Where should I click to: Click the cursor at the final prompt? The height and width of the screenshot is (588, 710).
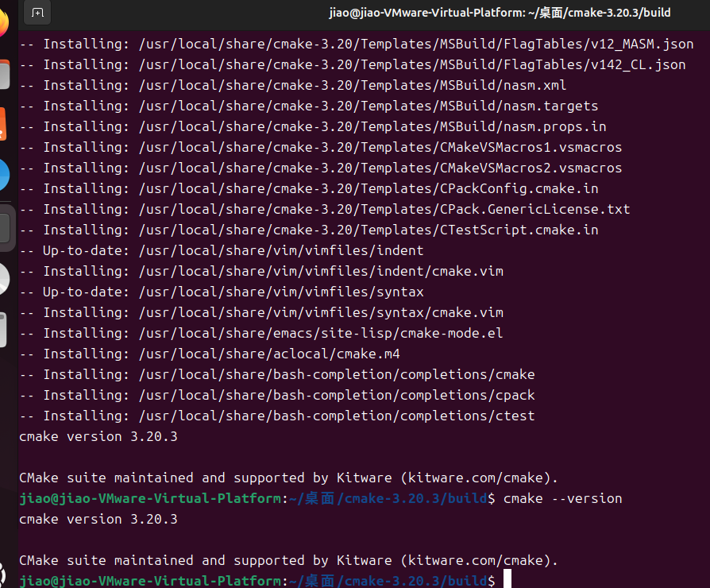507,581
